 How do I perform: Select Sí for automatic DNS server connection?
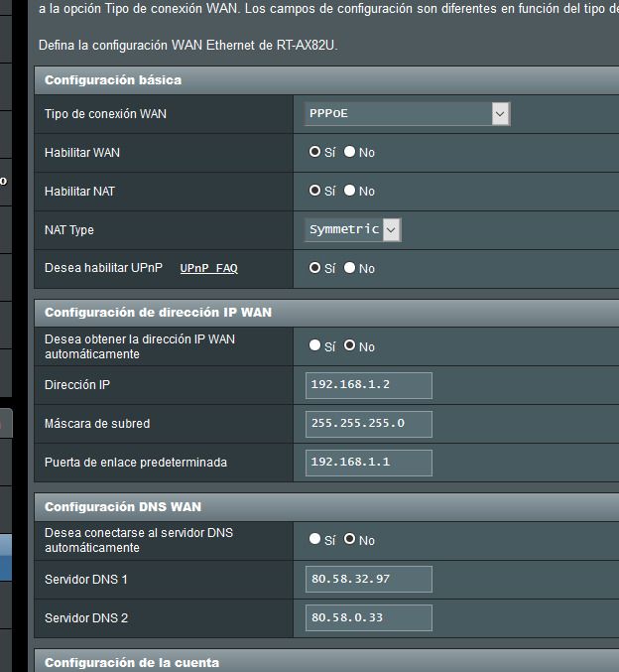click(x=315, y=540)
